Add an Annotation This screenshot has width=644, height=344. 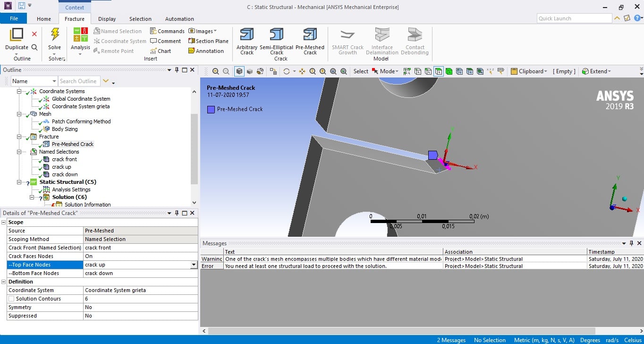[206, 51]
